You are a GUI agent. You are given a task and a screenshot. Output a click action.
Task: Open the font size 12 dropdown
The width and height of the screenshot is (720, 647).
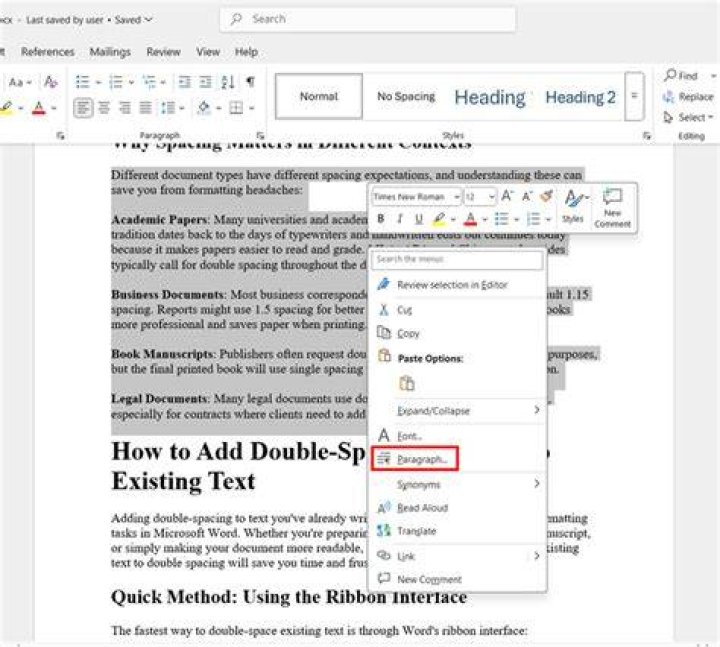(x=480, y=197)
